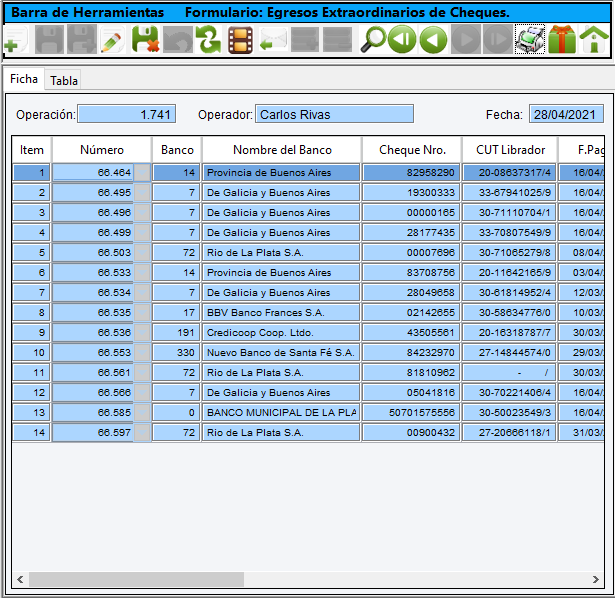Click the Fecha field 28/04/2021
Viewport: 615px width, 598px height.
coord(566,114)
